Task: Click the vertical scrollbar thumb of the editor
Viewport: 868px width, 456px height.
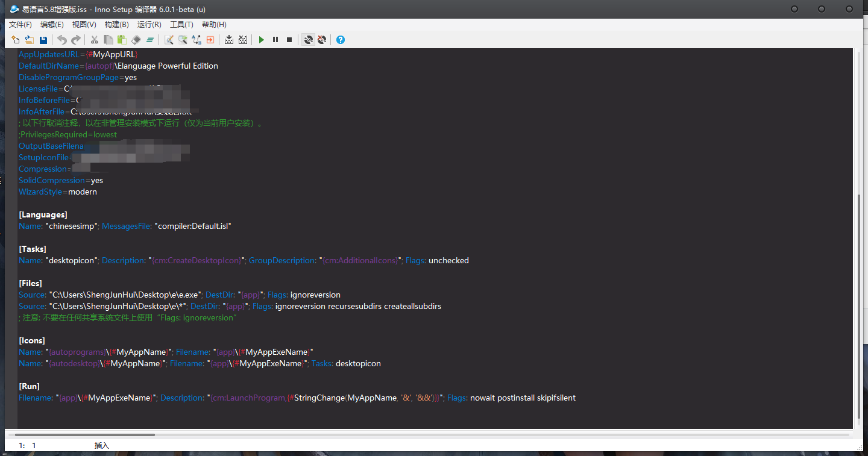Action: point(859,306)
